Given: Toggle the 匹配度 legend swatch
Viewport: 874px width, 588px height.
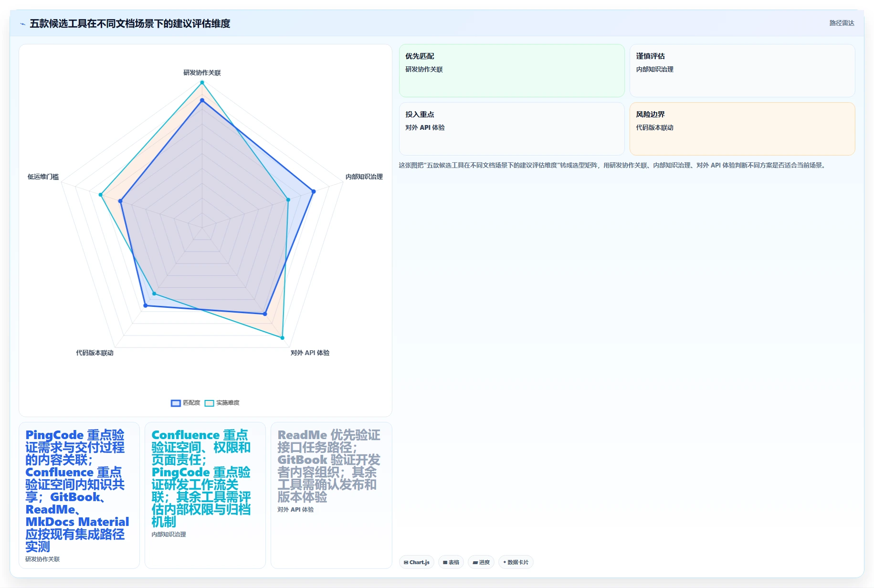Looking at the screenshot, I should click(x=176, y=403).
